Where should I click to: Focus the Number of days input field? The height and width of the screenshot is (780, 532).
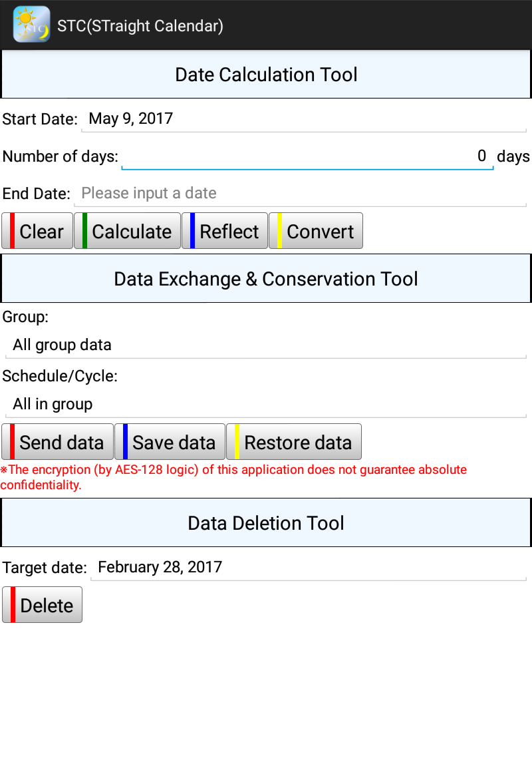tap(307, 156)
